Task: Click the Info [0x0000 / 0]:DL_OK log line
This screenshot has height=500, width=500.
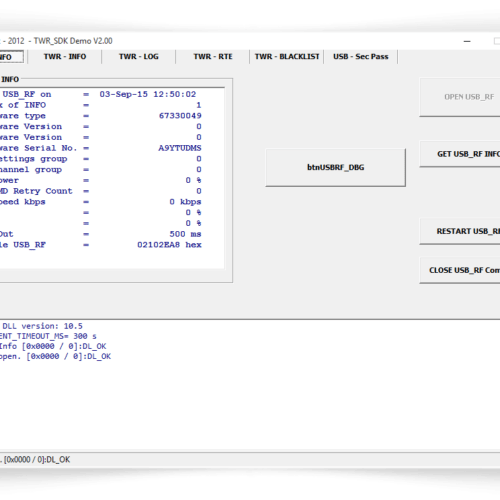Action: pyautogui.click(x=53, y=346)
